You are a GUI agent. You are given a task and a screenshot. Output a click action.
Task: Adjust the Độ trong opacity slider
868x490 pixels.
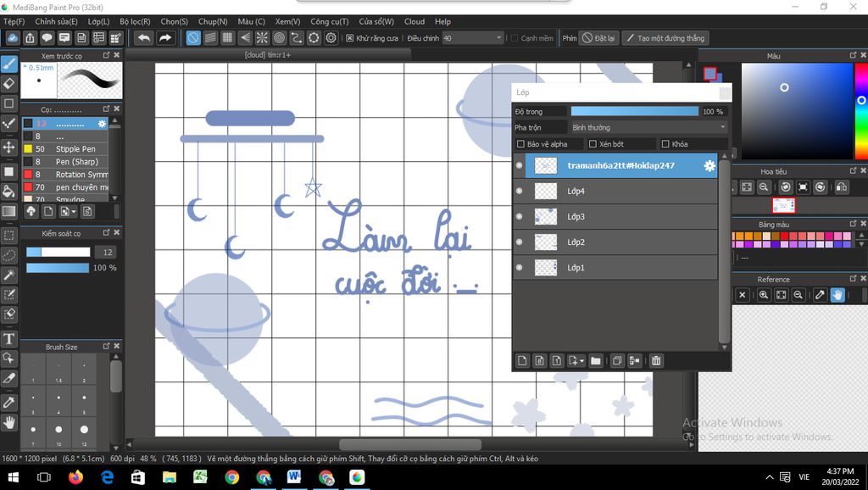(x=634, y=111)
